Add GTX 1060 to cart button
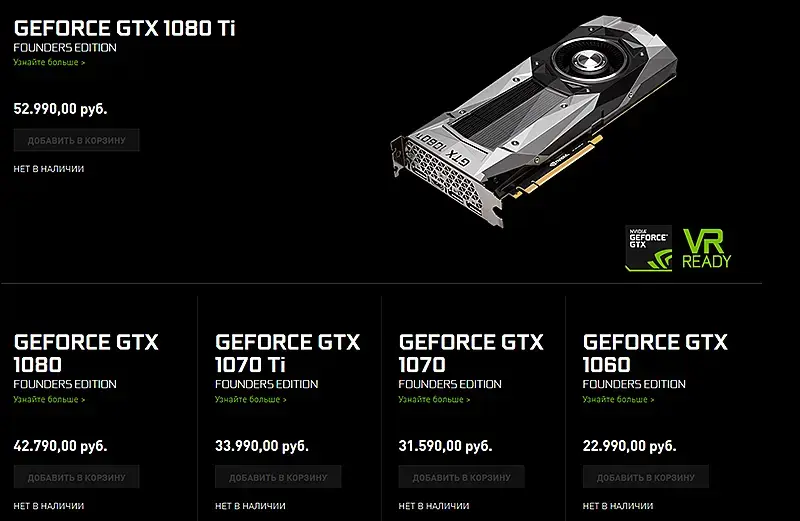800x521 pixels. 645,477
